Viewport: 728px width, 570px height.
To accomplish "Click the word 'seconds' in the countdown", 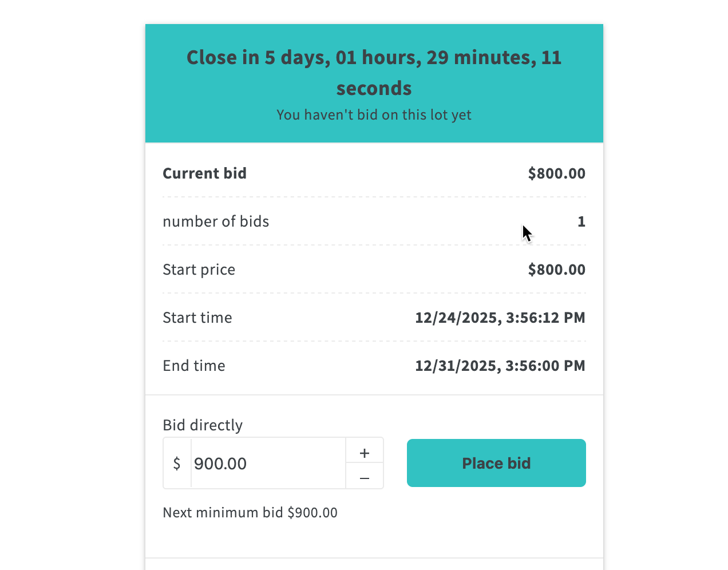I will click(374, 89).
